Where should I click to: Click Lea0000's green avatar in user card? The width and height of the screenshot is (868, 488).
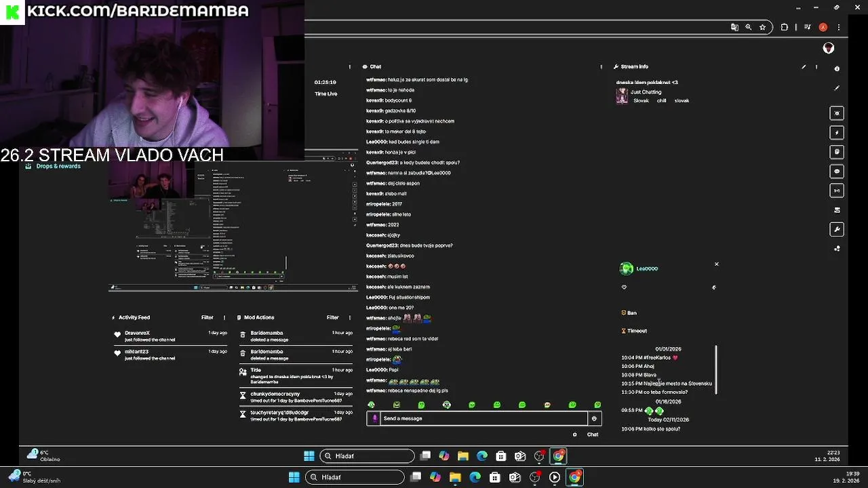pyautogui.click(x=627, y=268)
